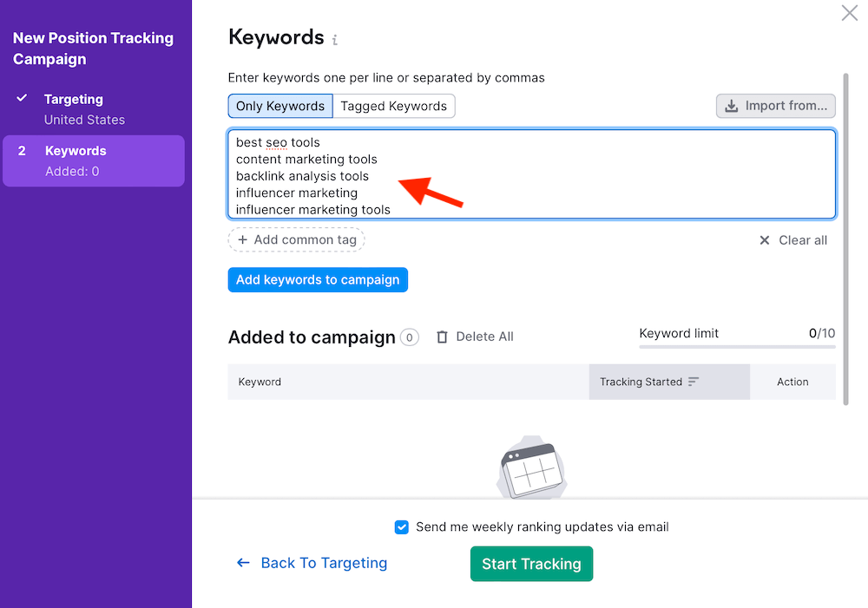Click the info icon beside Keywords heading
Viewport: 868px width, 608px height.
335,40
